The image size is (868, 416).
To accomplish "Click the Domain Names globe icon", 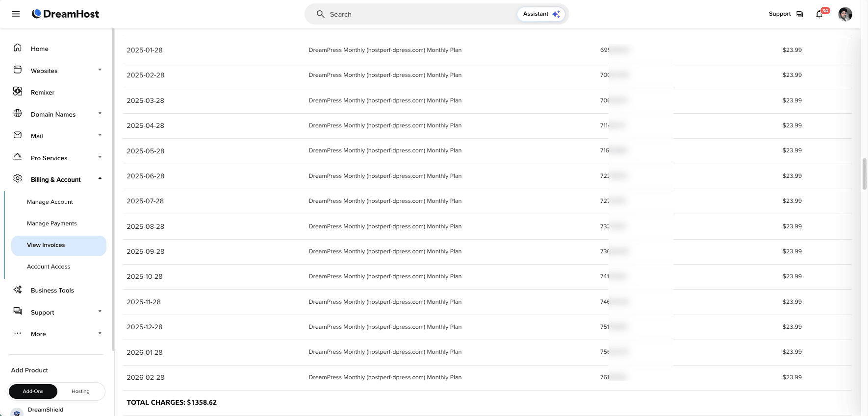I will (18, 114).
